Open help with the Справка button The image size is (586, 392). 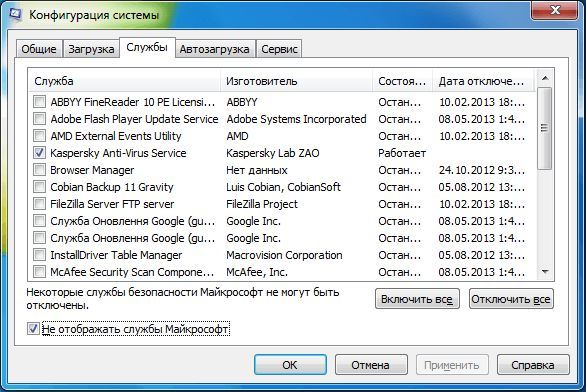pos(533,365)
